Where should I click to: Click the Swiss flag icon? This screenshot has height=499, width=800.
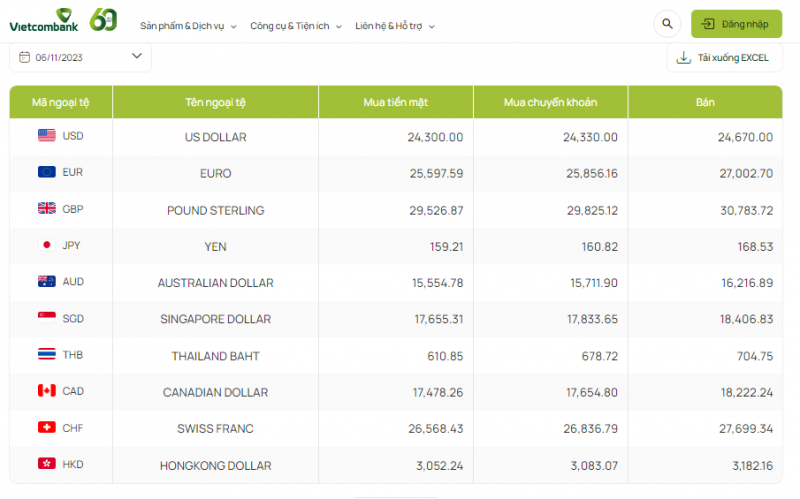click(x=46, y=428)
